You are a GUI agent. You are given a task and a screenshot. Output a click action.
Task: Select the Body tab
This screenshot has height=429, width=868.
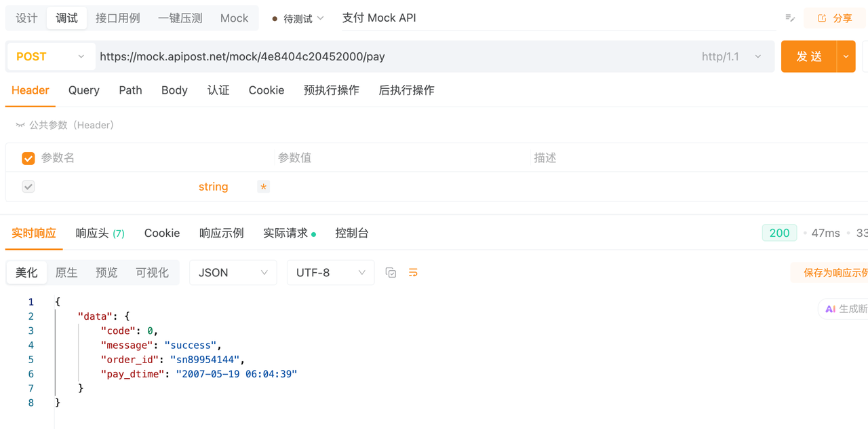(x=174, y=90)
